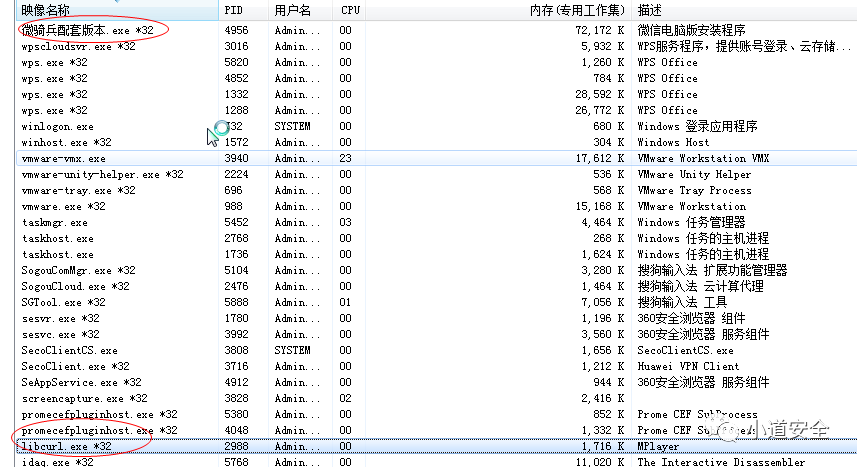The image size is (857, 467).
Task: Select the winlogon.exe process row
Action: 437,126
